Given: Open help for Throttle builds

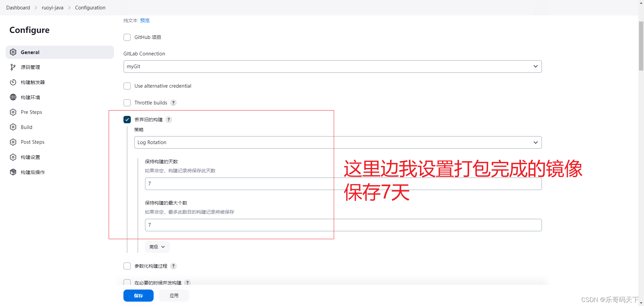Looking at the screenshot, I should (173, 103).
